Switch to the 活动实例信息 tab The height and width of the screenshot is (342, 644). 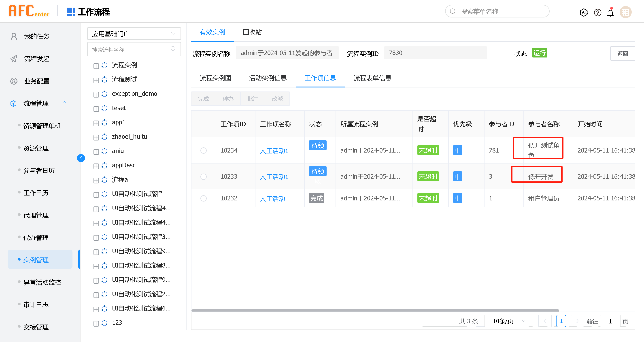point(268,78)
